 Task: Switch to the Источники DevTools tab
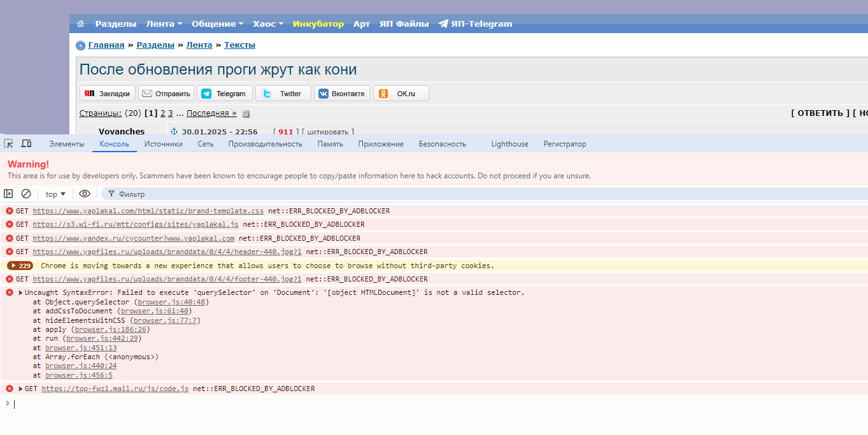coord(164,144)
